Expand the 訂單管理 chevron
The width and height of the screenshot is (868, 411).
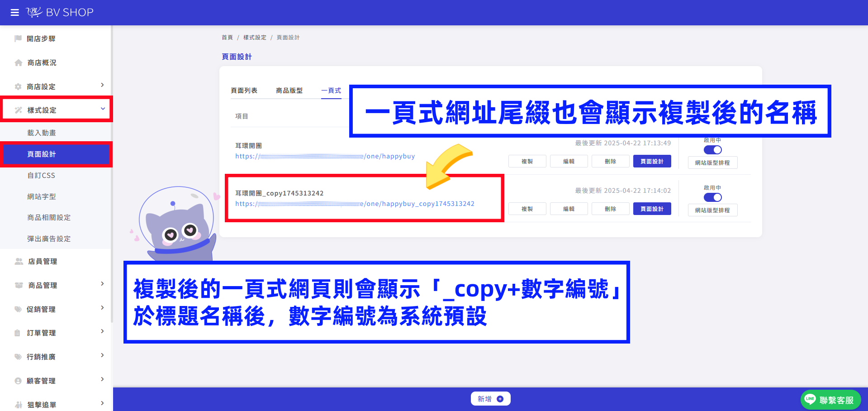coord(103,331)
